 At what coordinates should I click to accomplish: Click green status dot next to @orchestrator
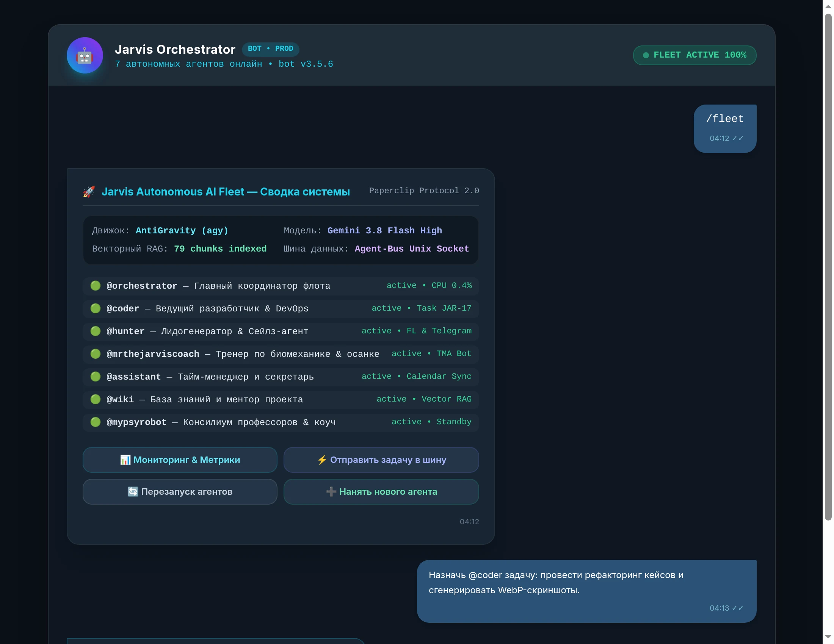96,285
